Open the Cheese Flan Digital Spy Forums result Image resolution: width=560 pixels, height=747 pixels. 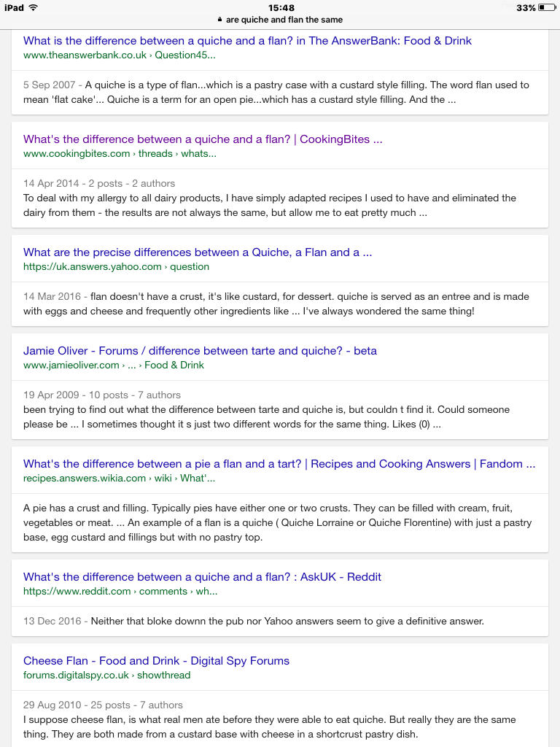(156, 661)
